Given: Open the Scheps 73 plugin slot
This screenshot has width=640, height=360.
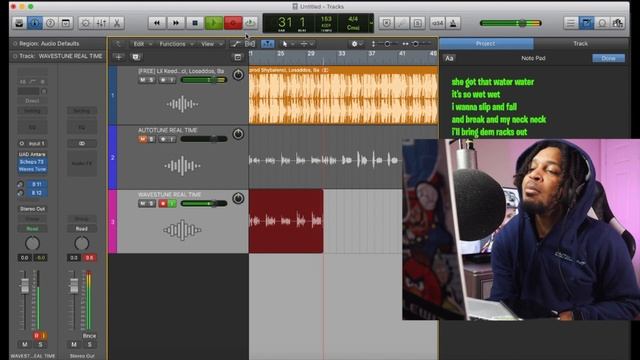Looking at the screenshot, I should tap(33, 162).
